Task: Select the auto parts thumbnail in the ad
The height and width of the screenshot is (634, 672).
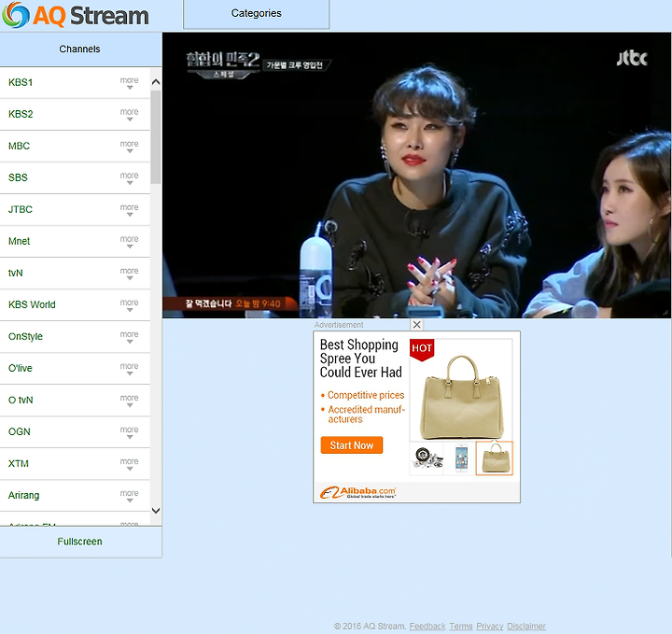Action: [427, 458]
